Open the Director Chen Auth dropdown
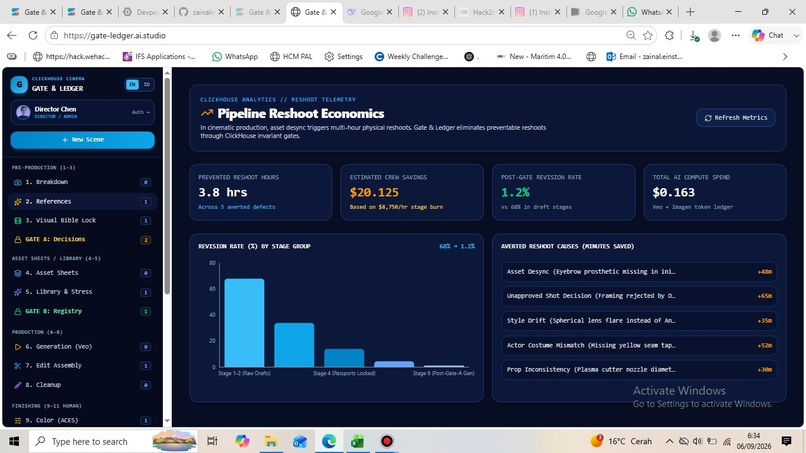806x453 pixels. [x=140, y=112]
